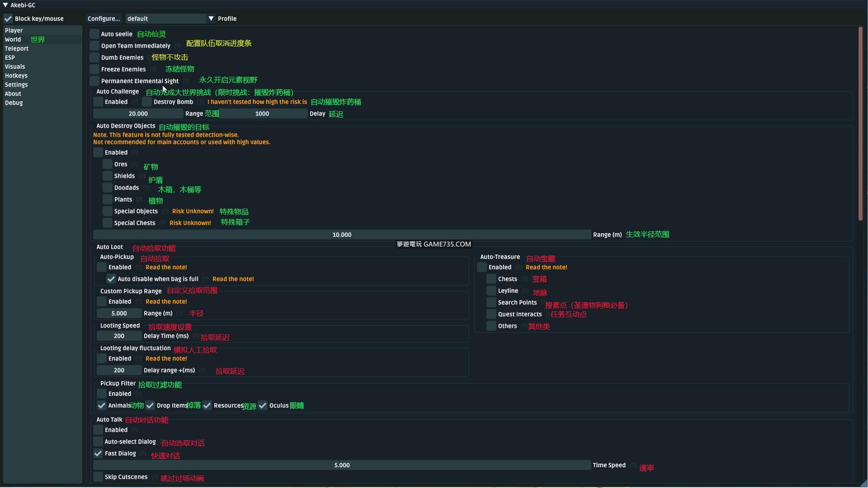868x488 pixels.
Task: Click help marker next to Delay Time (ms)
Action: [x=195, y=336]
